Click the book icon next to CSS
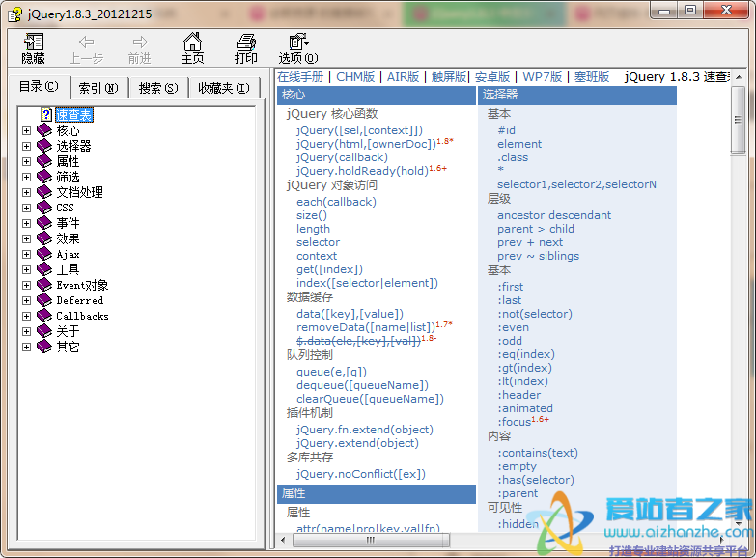756x558 pixels. pyautogui.click(x=44, y=208)
